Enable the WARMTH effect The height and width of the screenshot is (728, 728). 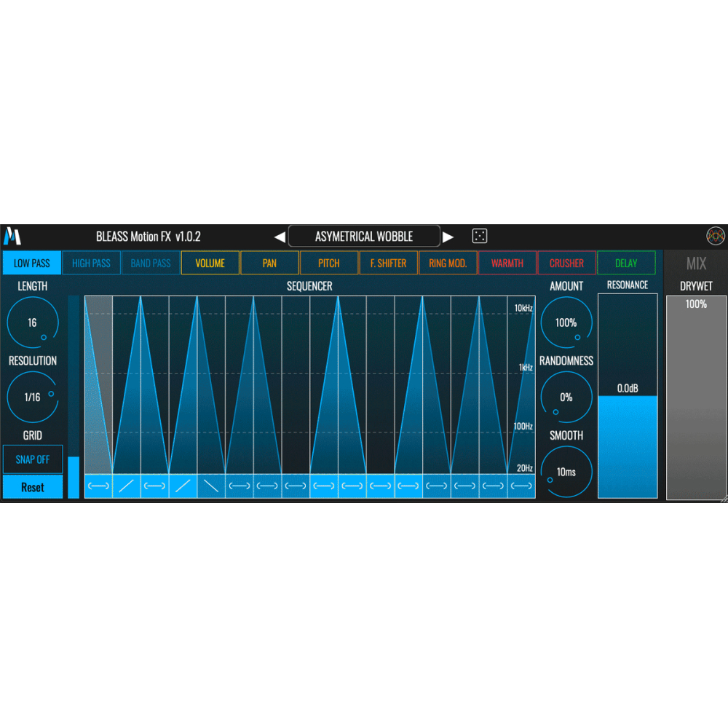[x=507, y=264]
